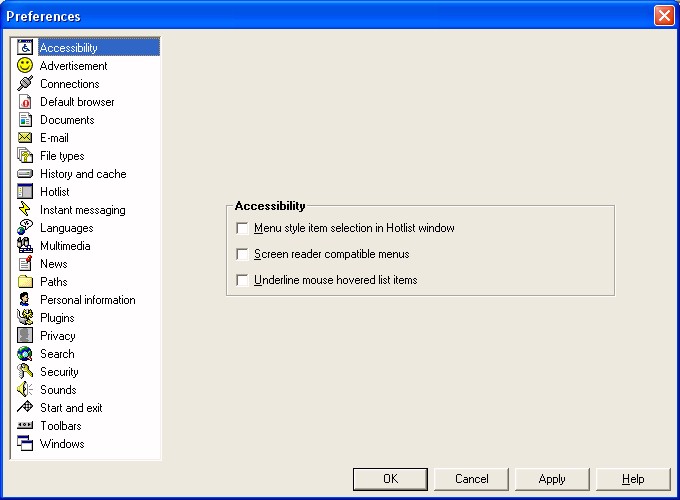Image resolution: width=680 pixels, height=500 pixels.
Task: Click the Instant messaging lightning icon
Action: click(x=25, y=209)
